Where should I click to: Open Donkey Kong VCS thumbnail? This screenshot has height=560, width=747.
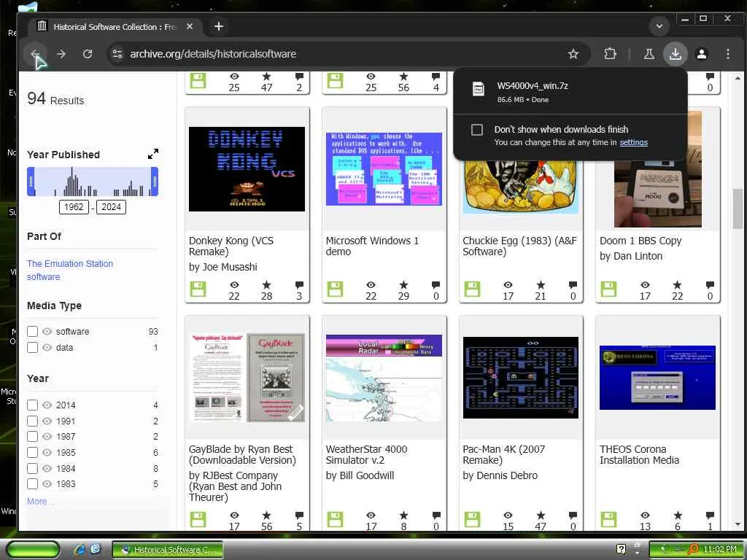[x=247, y=169]
